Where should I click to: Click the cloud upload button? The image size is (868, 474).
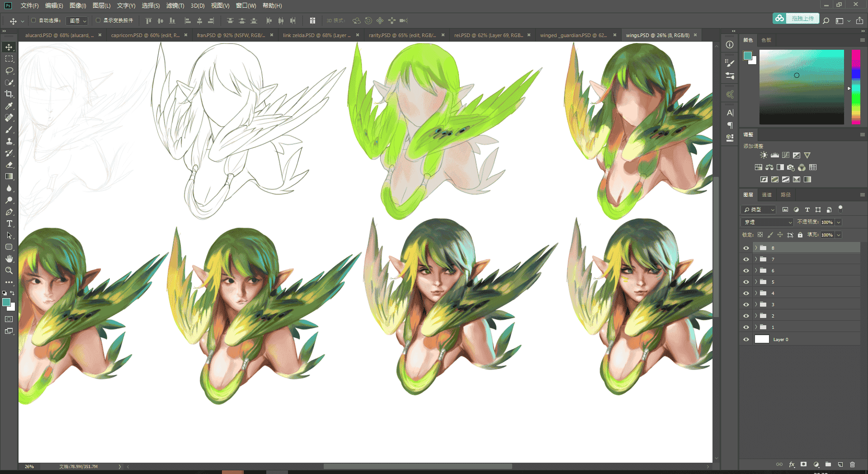[x=796, y=18]
